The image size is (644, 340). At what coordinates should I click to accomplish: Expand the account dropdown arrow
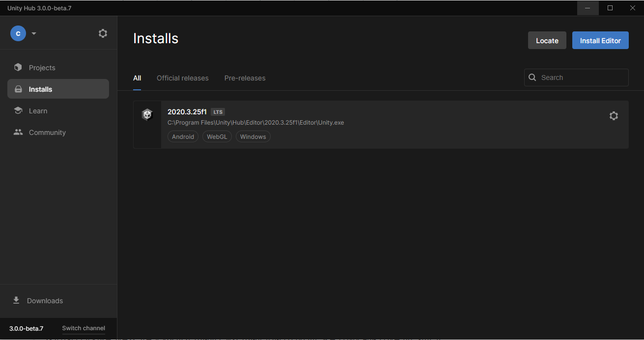34,33
